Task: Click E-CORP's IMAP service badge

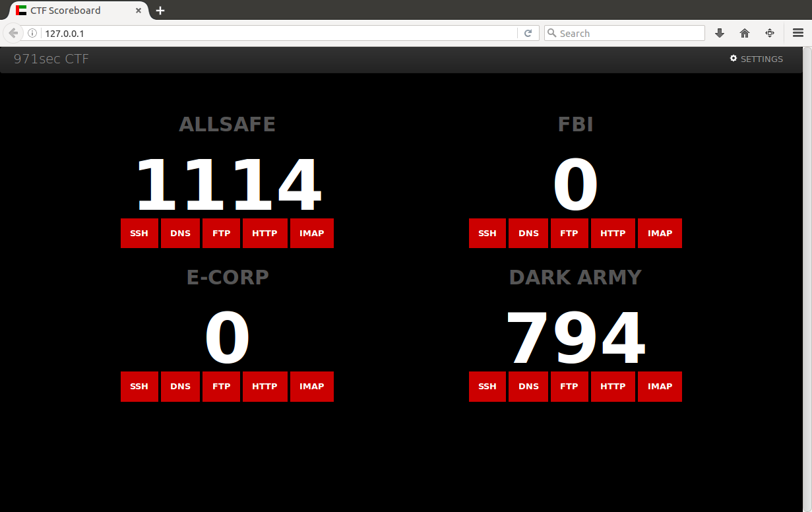Action: (311, 387)
